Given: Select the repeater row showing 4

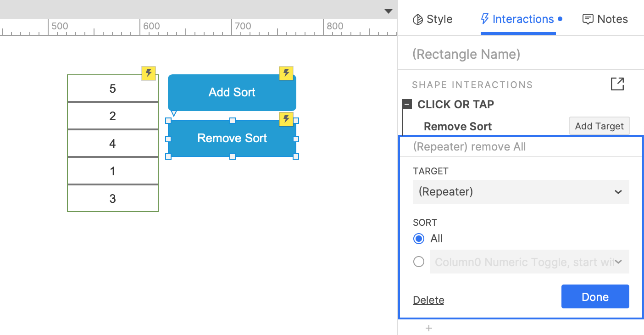Looking at the screenshot, I should pos(113,144).
